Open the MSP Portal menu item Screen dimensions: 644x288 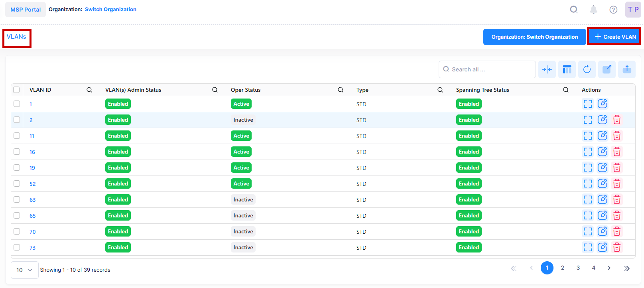point(26,10)
